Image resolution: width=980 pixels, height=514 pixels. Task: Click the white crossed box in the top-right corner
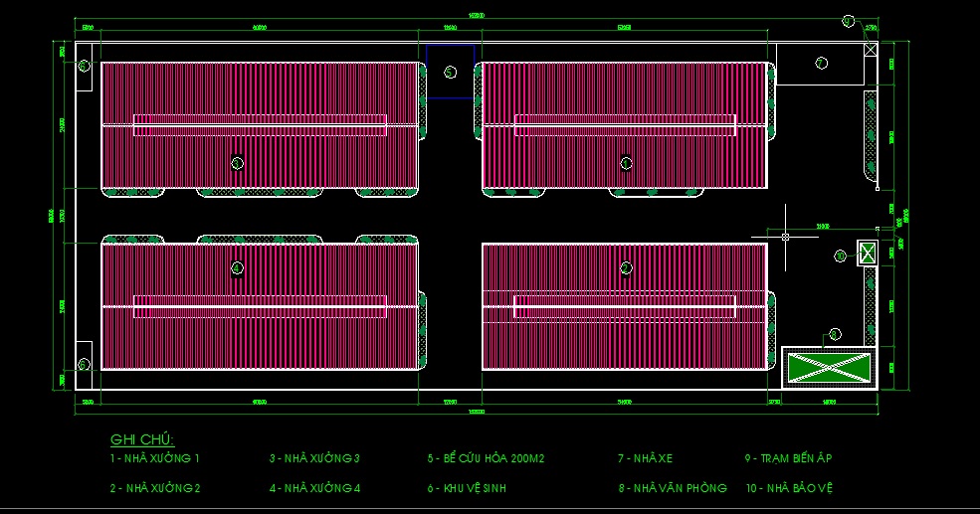(872, 49)
